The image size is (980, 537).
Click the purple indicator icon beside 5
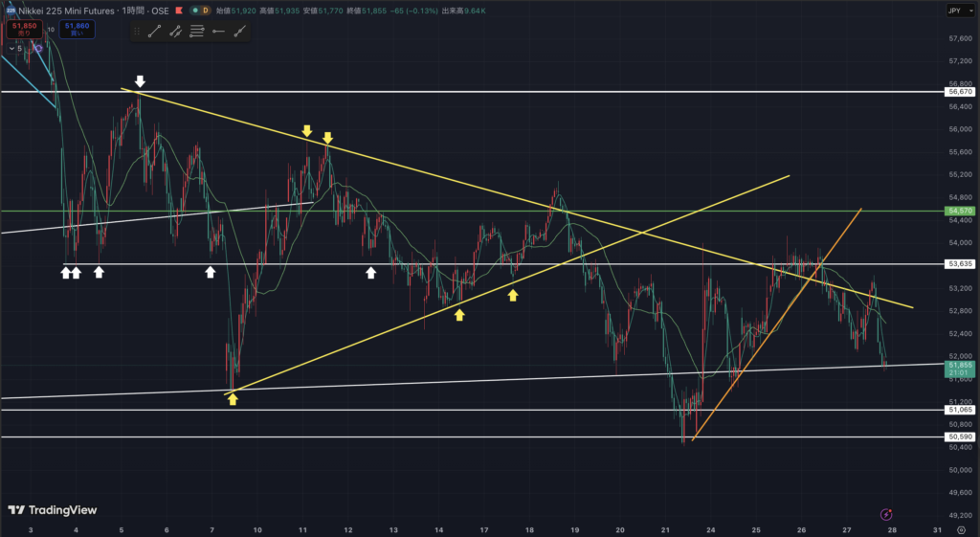point(39,48)
